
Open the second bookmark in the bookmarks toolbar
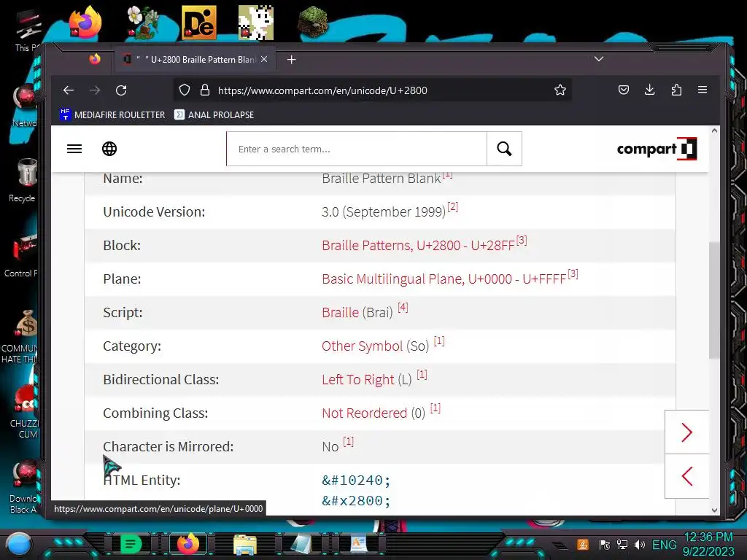point(214,114)
